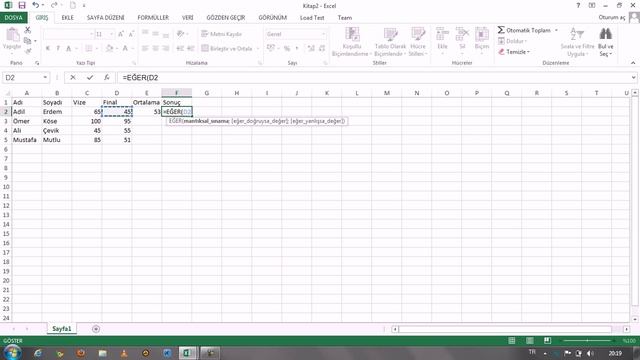The image size is (640, 360).
Task: Select the Sayfa1 sheet tab
Action: [62, 329]
